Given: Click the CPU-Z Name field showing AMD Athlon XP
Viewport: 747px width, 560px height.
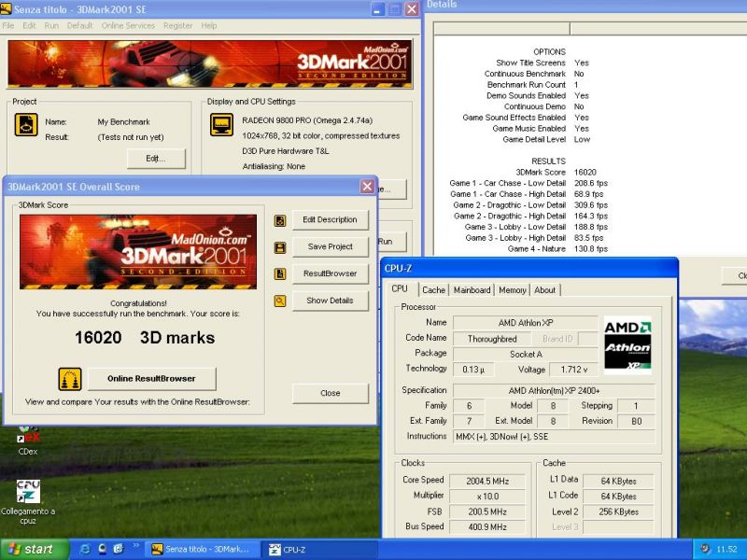Looking at the screenshot, I should 526,323.
